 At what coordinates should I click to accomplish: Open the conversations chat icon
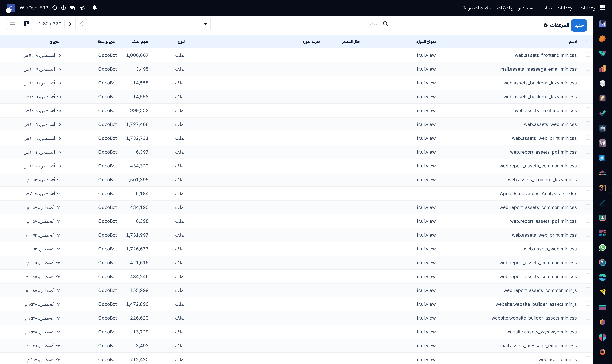72,8
